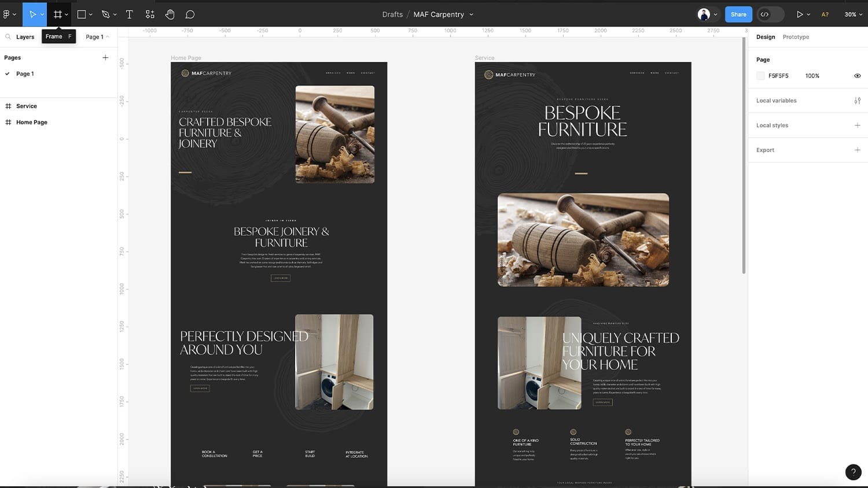Toggle page background visibility eye icon
The image size is (868, 488).
(x=857, y=76)
